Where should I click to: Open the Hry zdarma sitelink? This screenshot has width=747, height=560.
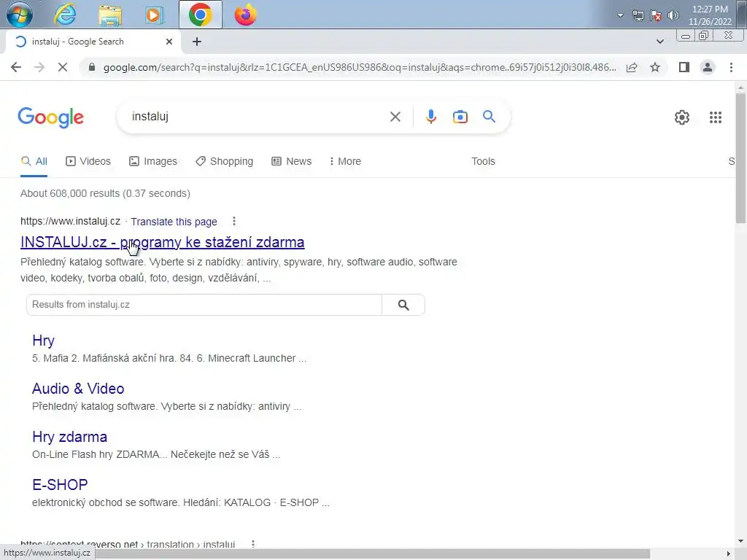click(69, 437)
